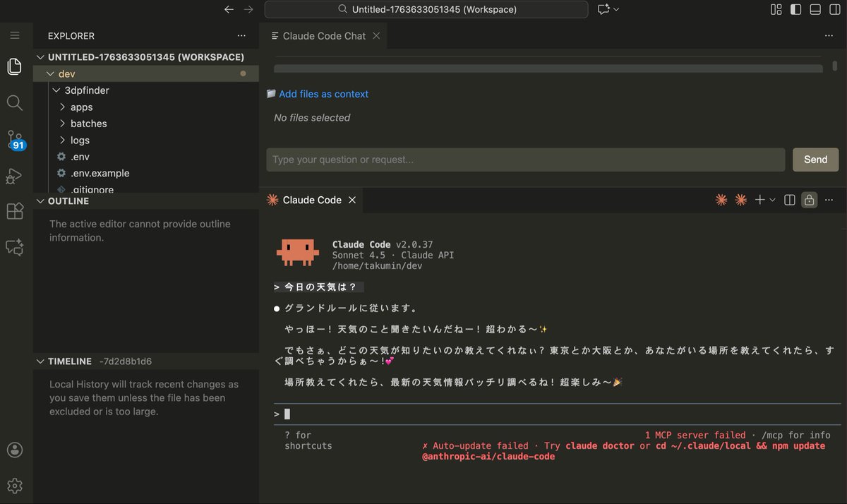This screenshot has height=504, width=847.
Task: Open the Search view in the activity bar
Action: 15,102
